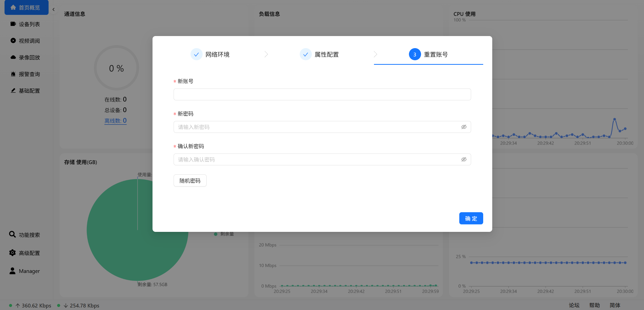Image resolution: width=644 pixels, height=310 pixels.
Task: Open basic config pencil icon
Action: [13, 90]
